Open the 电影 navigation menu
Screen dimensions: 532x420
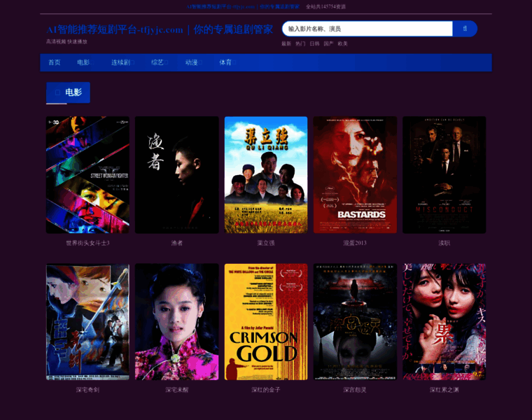tap(85, 62)
